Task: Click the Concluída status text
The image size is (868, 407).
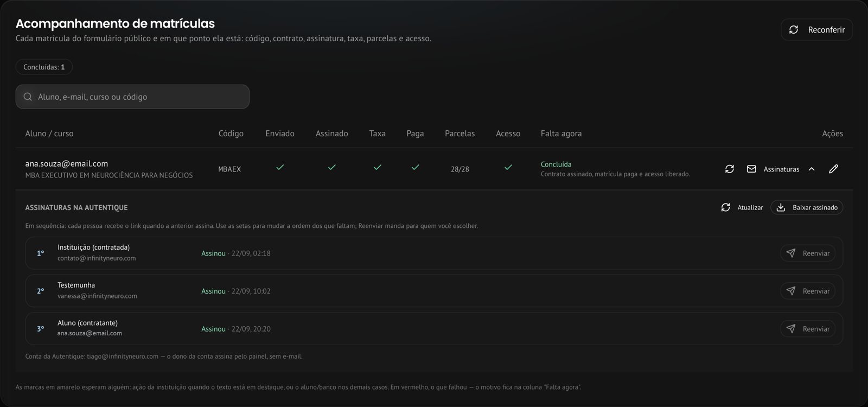Action: point(556,164)
